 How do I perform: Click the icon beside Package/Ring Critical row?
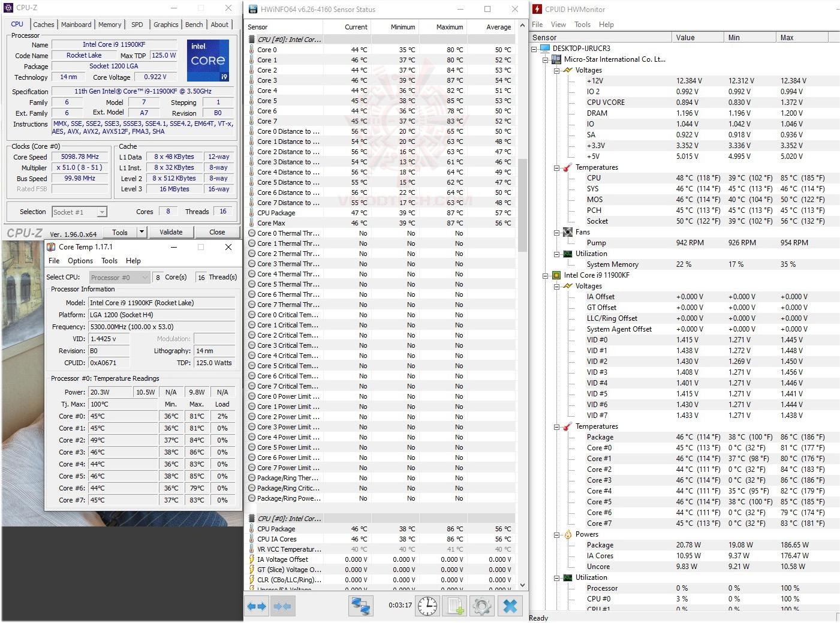252,488
